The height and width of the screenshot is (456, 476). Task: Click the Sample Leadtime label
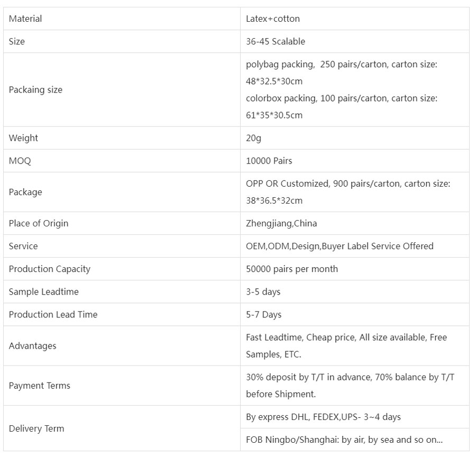pyautogui.click(x=44, y=291)
